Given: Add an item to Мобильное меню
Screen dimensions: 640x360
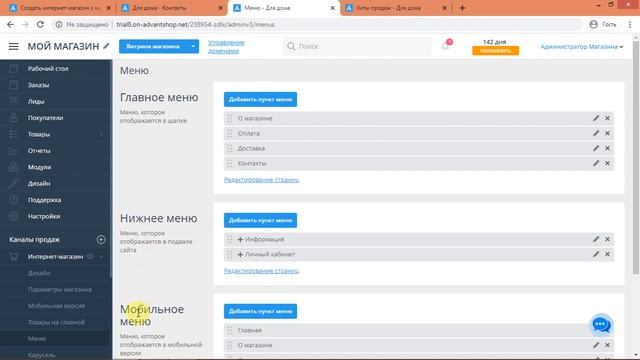Looking at the screenshot, I should 260,311.
